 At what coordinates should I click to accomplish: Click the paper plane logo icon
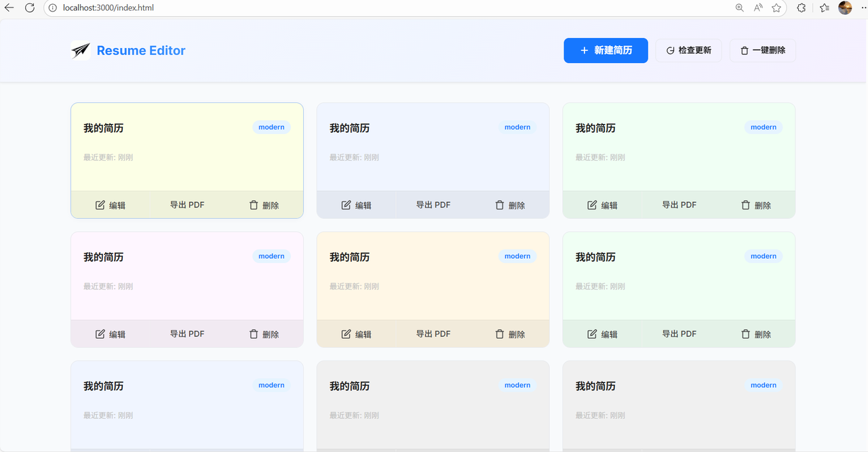(81, 50)
